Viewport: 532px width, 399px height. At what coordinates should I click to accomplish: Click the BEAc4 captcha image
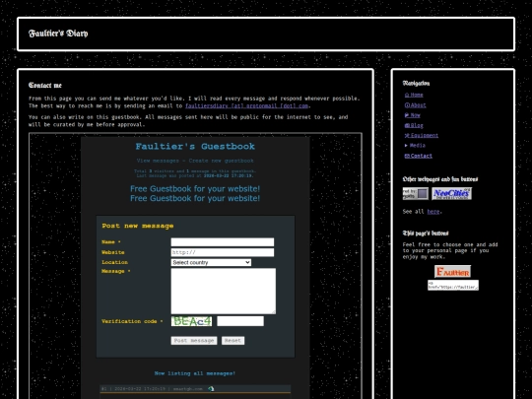192,321
